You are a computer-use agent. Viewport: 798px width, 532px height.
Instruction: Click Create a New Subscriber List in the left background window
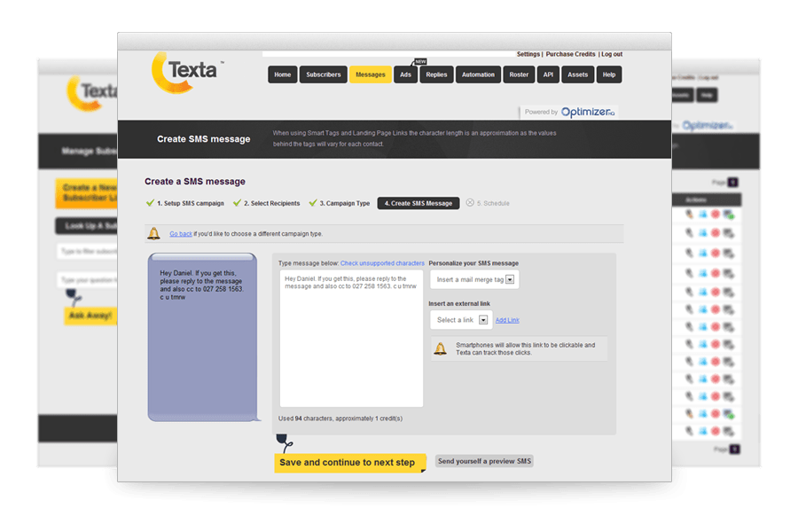pyautogui.click(x=87, y=193)
